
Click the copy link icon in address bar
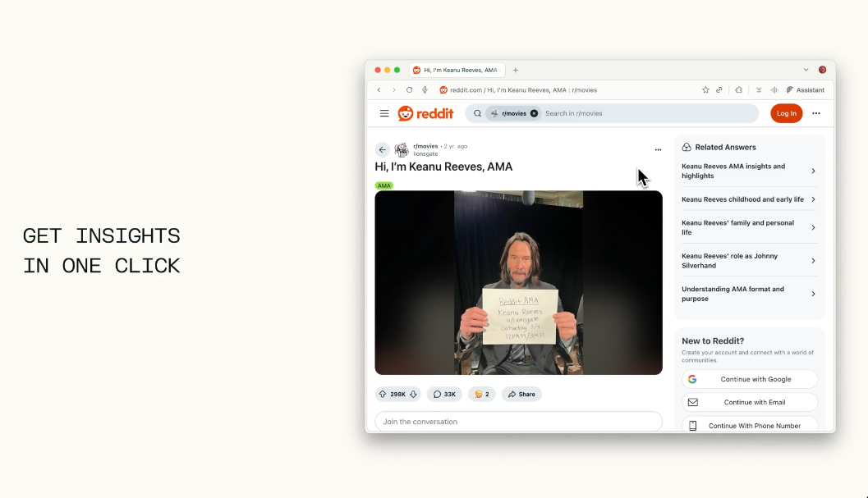719,89
